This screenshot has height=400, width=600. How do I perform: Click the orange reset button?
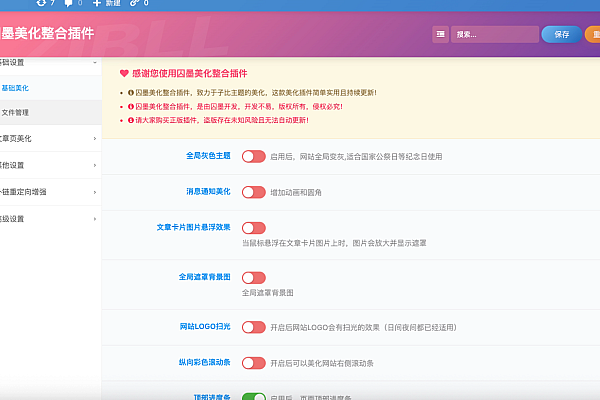pos(592,34)
